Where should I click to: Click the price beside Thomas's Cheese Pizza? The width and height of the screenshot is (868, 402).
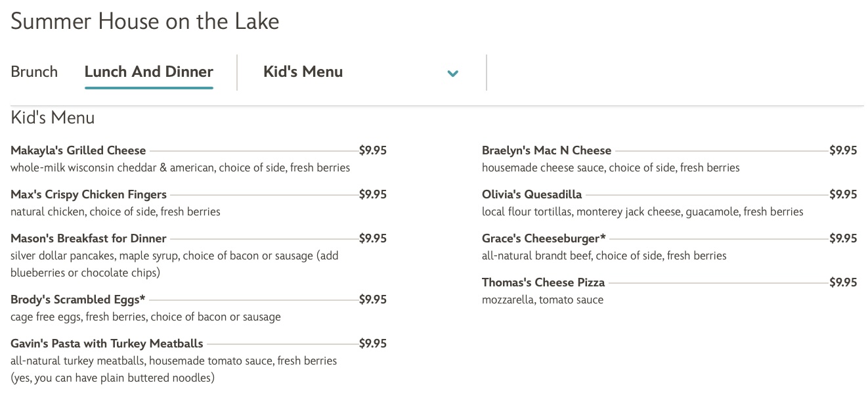[844, 282]
